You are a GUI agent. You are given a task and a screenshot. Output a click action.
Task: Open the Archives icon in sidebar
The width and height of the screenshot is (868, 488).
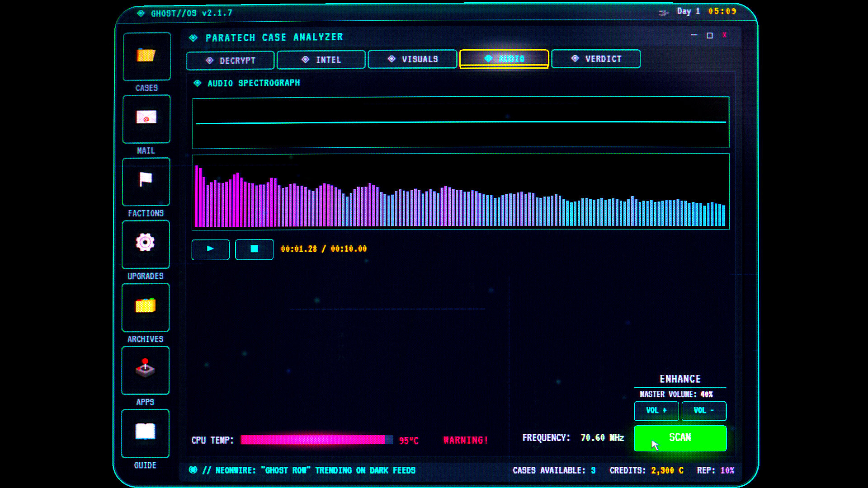click(x=145, y=307)
